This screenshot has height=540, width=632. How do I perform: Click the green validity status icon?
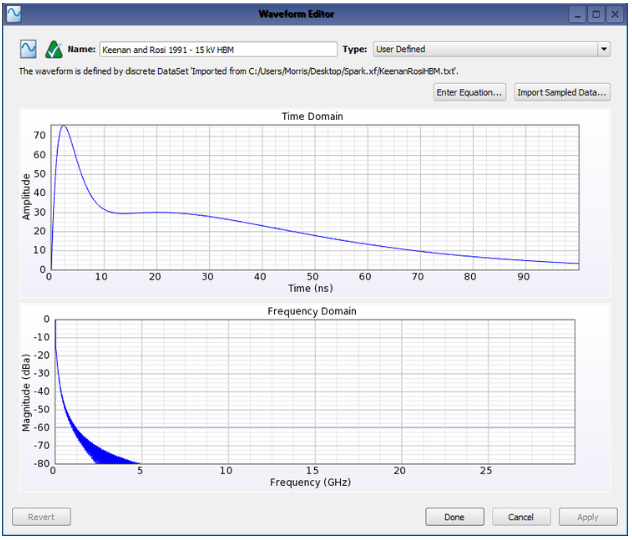click(x=54, y=49)
